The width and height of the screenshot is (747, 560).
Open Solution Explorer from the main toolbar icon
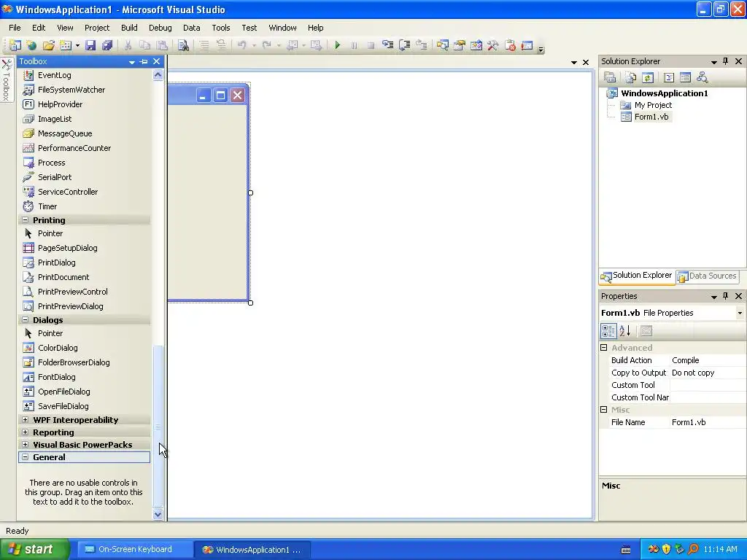coord(442,45)
